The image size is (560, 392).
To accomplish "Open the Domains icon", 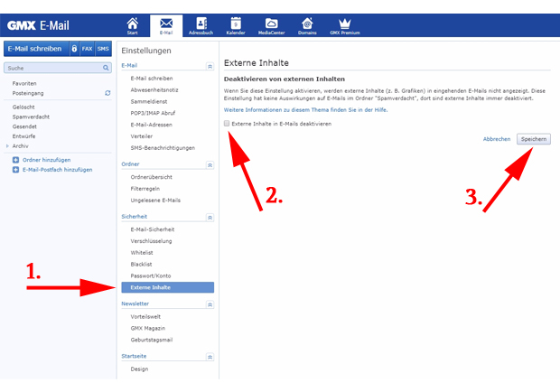I will (x=307, y=24).
